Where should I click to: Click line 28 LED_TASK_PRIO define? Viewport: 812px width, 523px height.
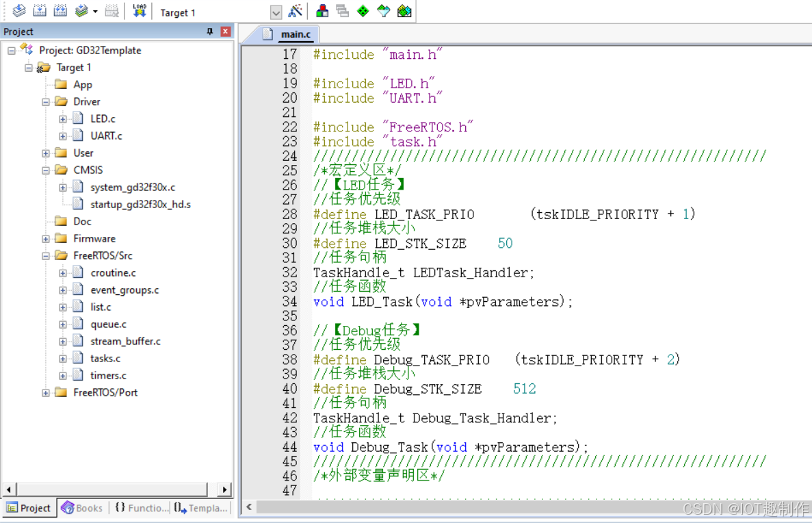click(x=504, y=214)
